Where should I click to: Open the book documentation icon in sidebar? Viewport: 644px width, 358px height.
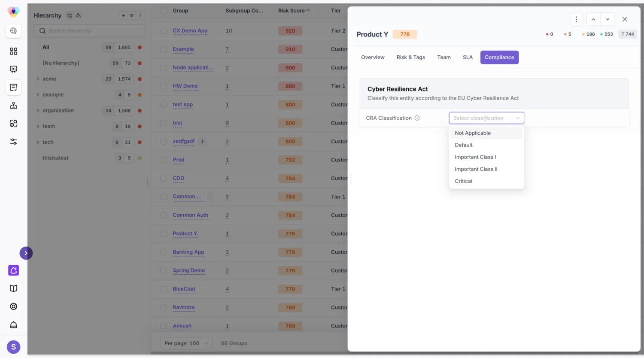[x=13, y=288]
